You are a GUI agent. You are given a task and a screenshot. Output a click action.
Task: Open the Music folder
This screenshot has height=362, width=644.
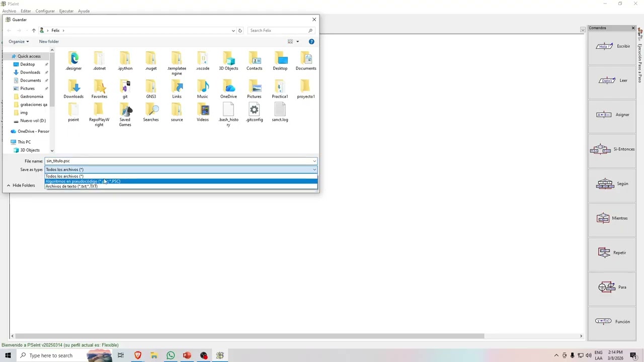[202, 89]
